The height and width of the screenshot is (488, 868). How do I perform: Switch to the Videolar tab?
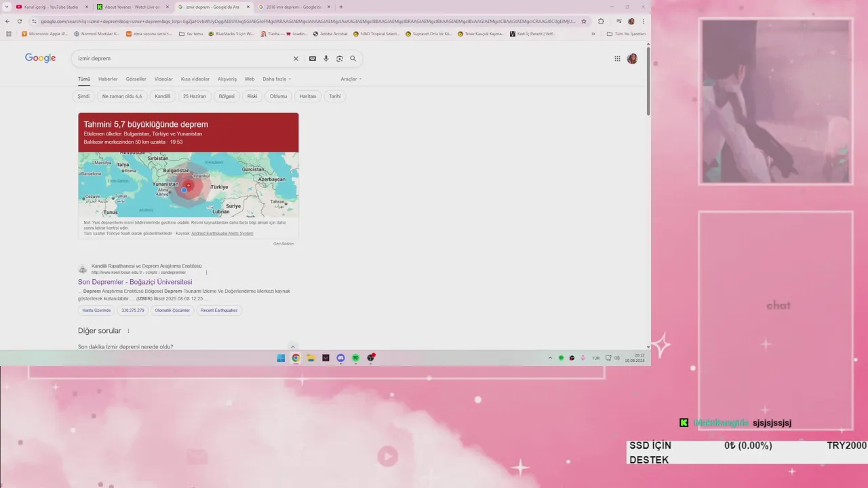[163, 79]
